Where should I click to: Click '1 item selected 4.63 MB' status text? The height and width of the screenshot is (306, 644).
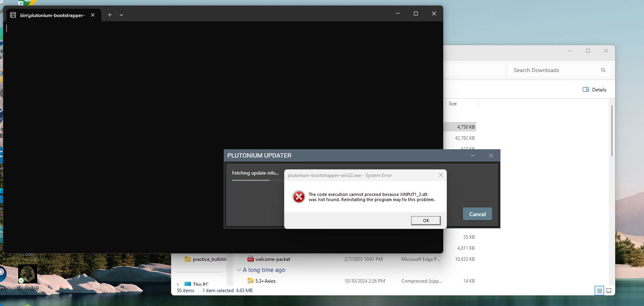(x=227, y=291)
